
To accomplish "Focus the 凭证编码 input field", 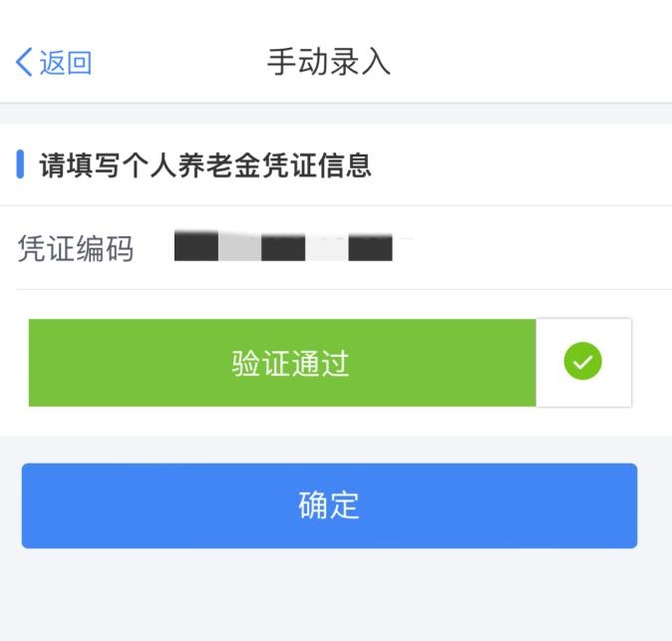I will click(399, 248).
